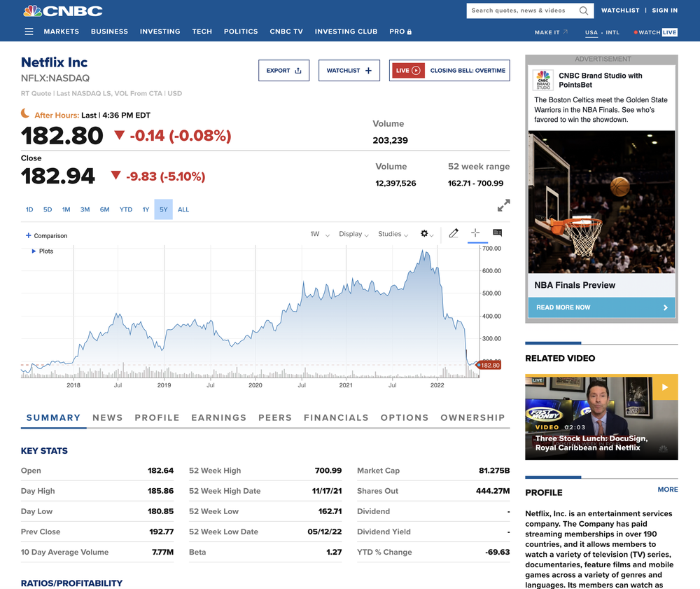The image size is (700, 589).
Task: Switch to the Peers tab
Action: point(275,417)
